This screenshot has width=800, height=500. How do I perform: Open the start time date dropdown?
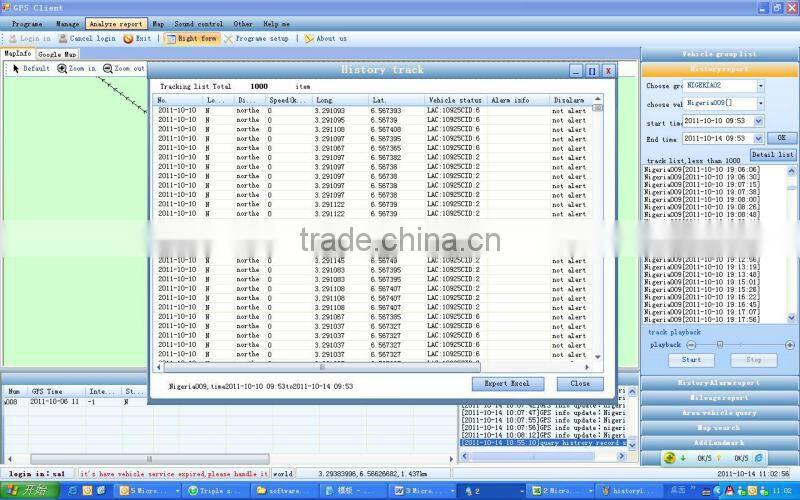[759, 121]
